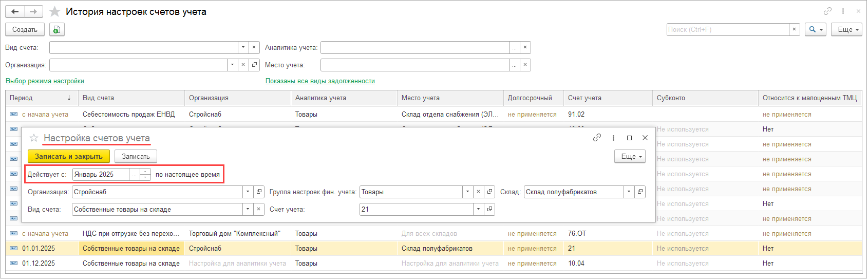Screen dimensions: 868x280
Task: Star the Настройка счетов учета dialog
Action: click(34, 138)
